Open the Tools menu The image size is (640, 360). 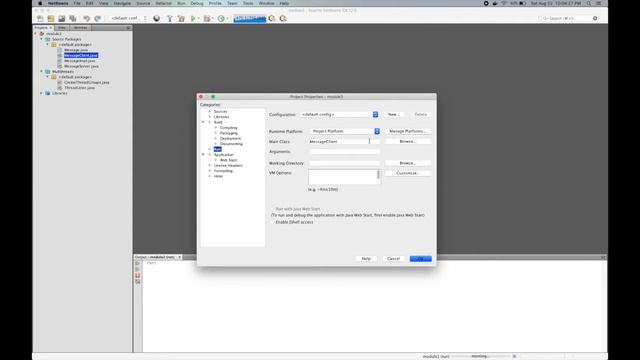tap(248, 3)
